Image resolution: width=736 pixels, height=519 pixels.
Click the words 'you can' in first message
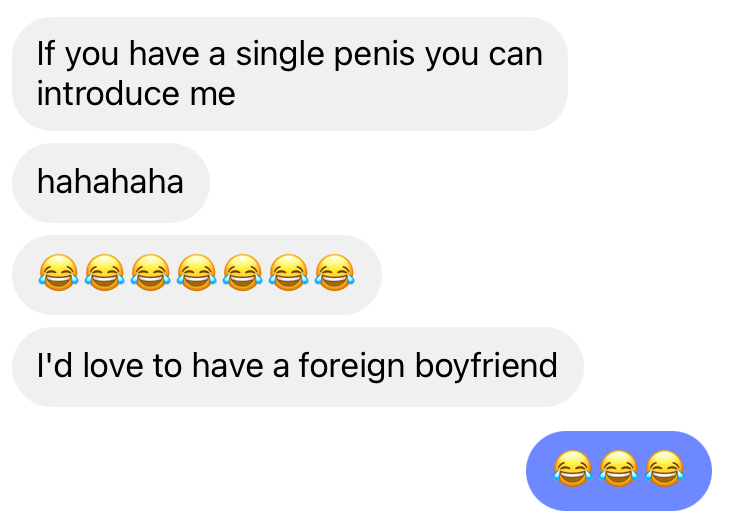coord(484,56)
